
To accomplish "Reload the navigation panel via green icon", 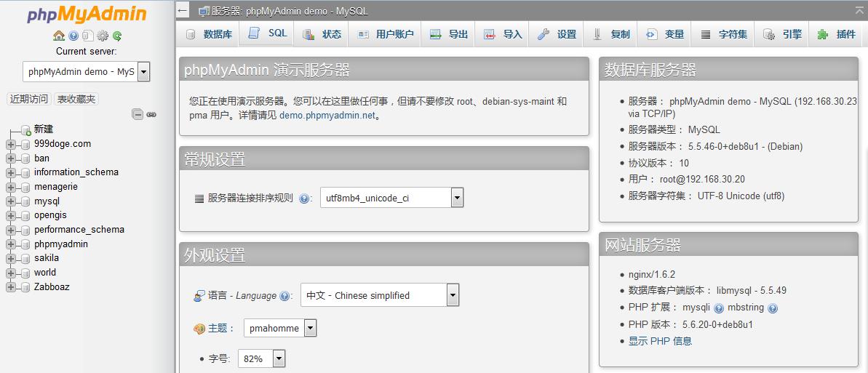I will (117, 36).
